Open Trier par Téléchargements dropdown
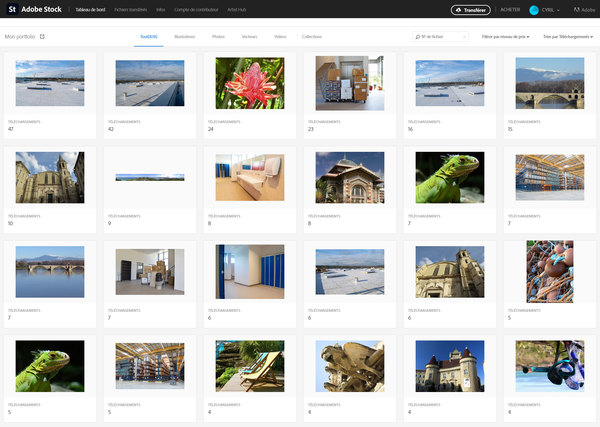 pos(567,36)
